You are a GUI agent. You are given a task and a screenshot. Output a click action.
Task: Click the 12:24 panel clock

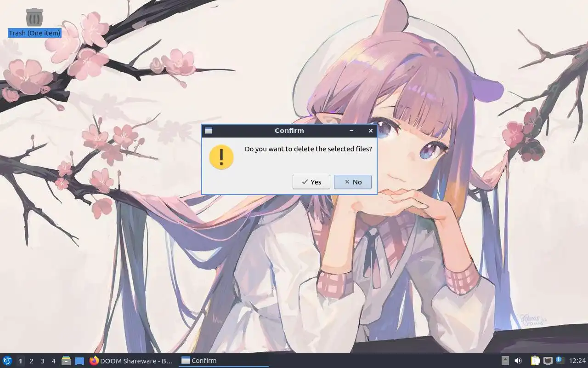(577, 361)
